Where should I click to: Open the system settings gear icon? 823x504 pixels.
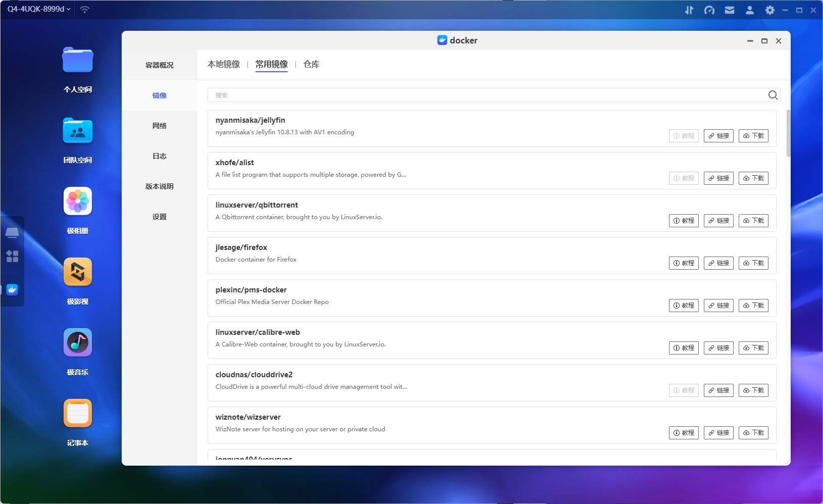pos(770,10)
